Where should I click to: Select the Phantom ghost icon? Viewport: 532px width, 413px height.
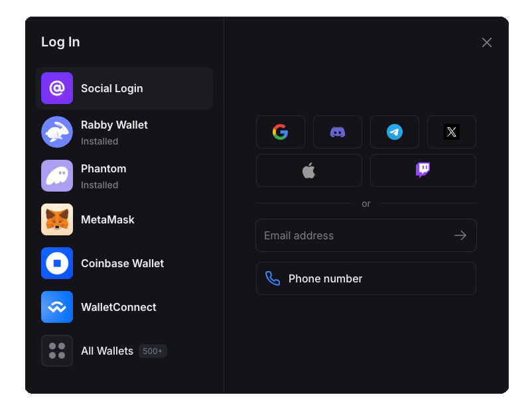coord(57,176)
